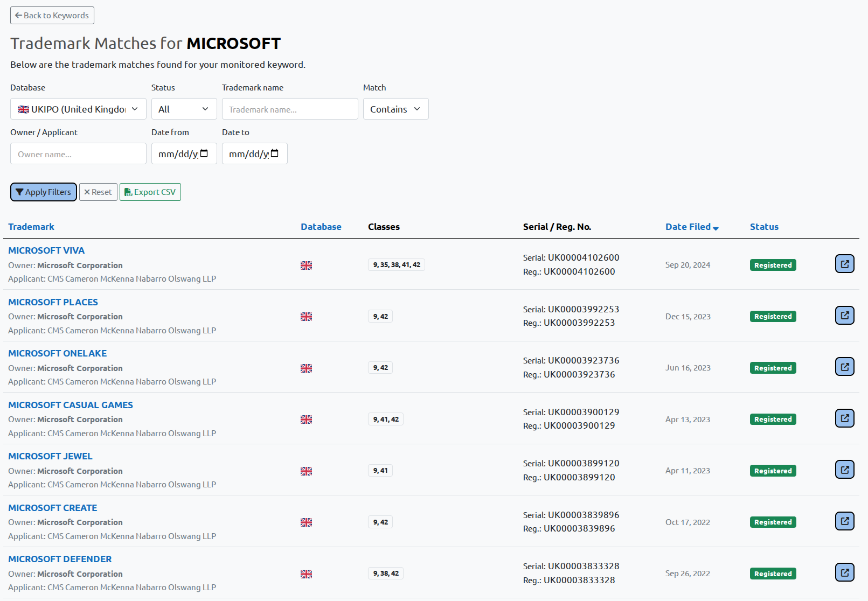Open the Match dropdown set to Contains
The width and height of the screenshot is (868, 601).
click(395, 109)
